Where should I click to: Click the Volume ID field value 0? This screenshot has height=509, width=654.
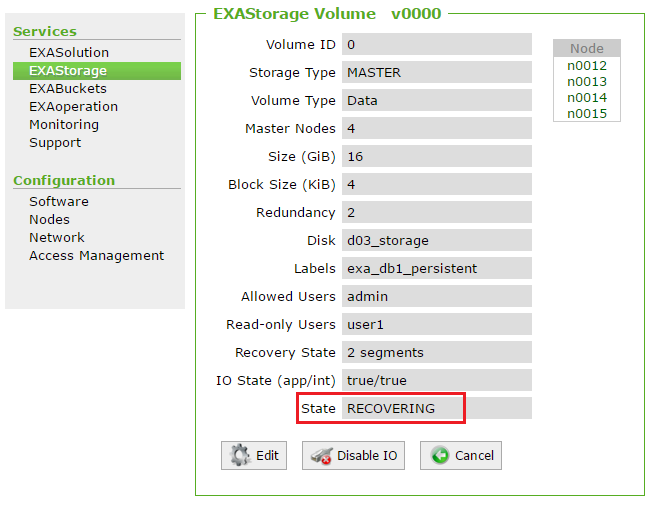point(437,44)
